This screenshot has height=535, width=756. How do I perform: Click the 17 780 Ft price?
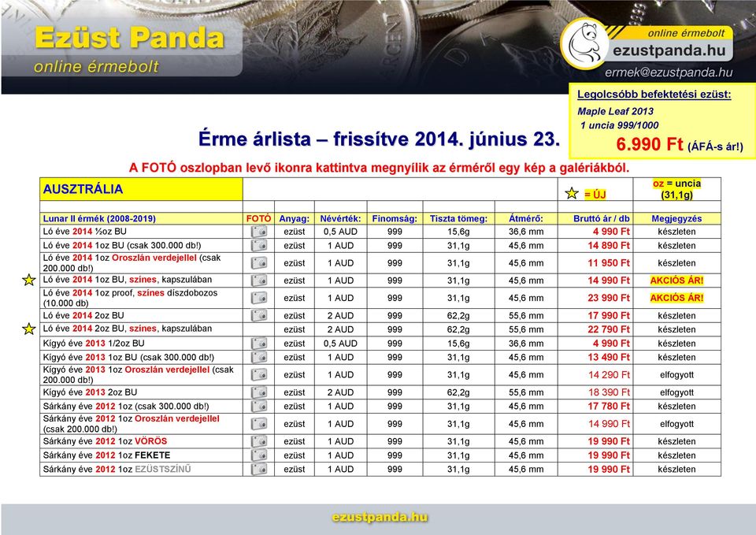point(609,407)
